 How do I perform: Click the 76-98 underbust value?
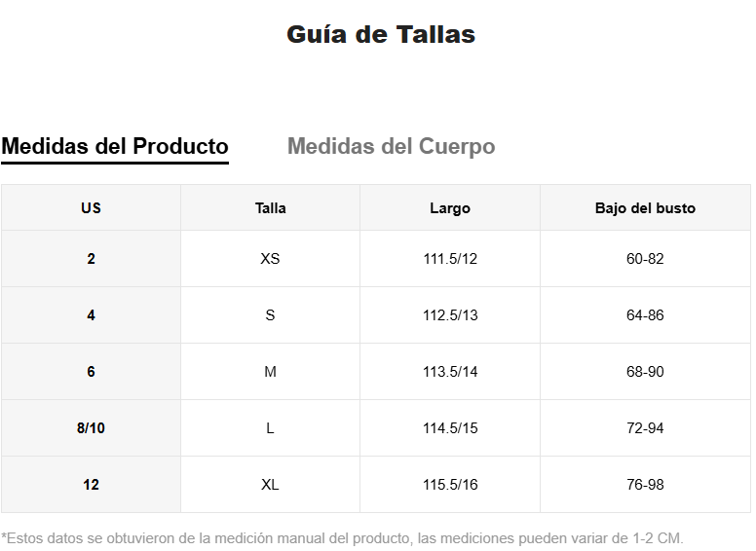(x=645, y=485)
